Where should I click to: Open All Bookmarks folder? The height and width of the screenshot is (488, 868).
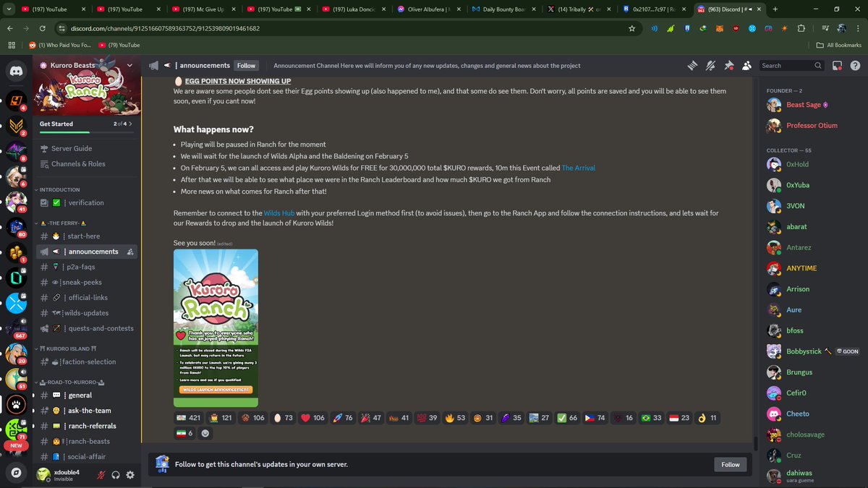click(x=838, y=45)
